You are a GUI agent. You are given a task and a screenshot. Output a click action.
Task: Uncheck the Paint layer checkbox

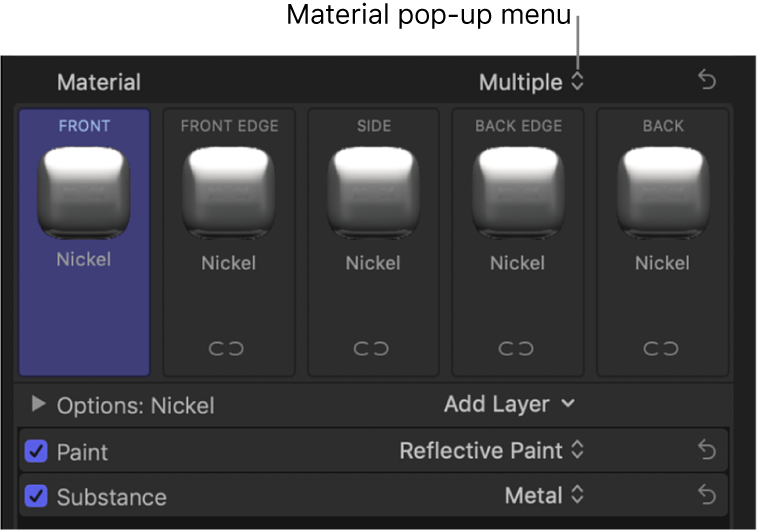click(x=36, y=452)
